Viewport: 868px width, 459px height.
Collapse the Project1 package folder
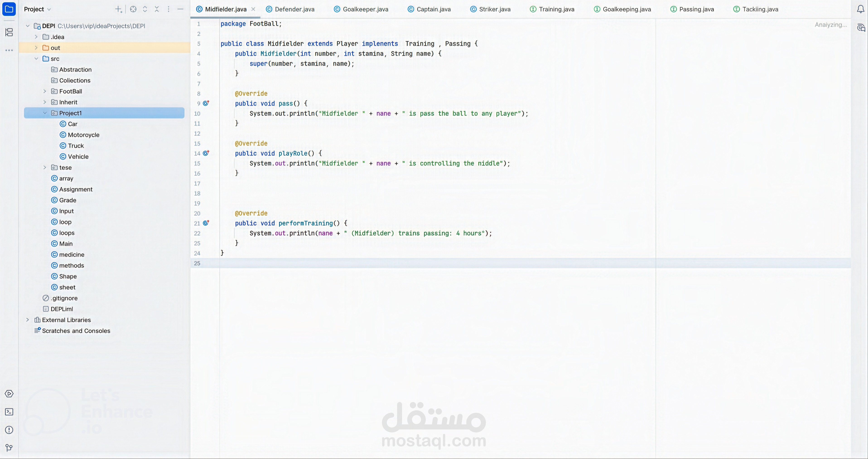click(45, 113)
